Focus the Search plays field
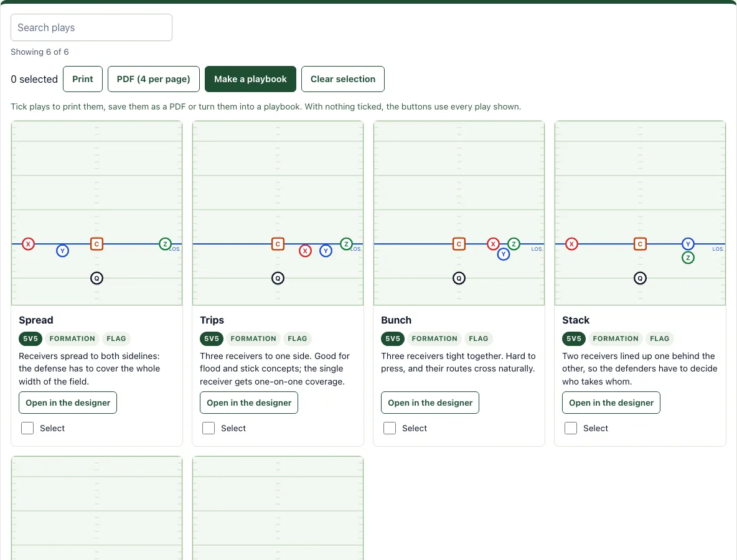 91,27
